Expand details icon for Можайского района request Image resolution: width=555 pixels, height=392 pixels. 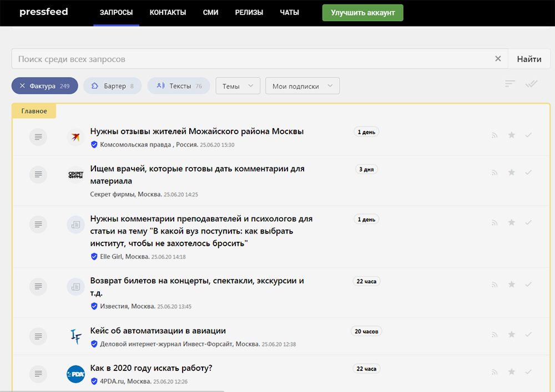(38, 137)
